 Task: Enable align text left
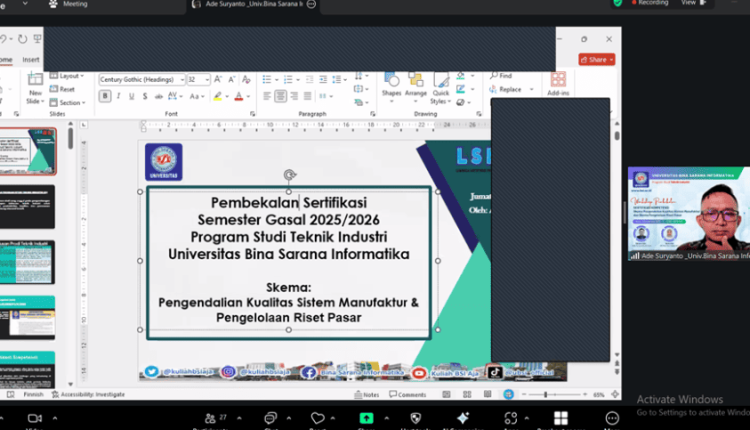[x=267, y=96]
